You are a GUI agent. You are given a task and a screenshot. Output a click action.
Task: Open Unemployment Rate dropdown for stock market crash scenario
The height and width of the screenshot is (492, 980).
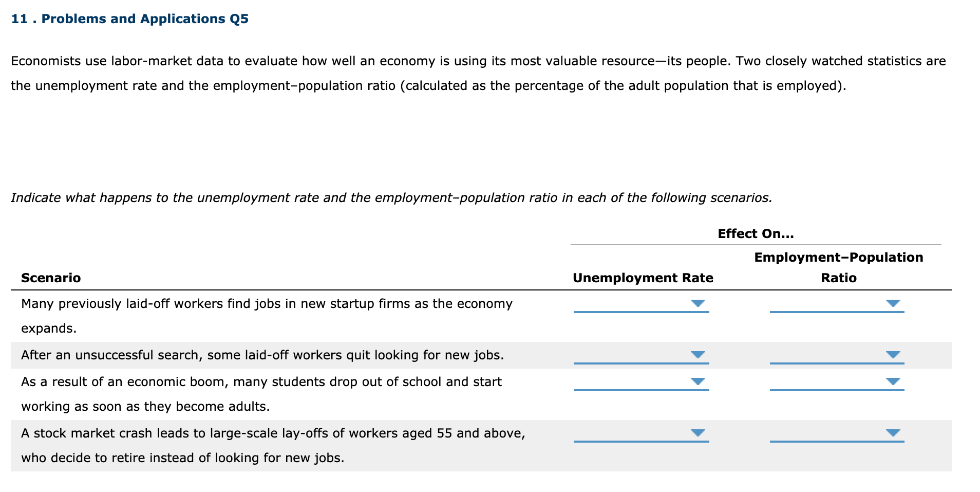point(698,433)
